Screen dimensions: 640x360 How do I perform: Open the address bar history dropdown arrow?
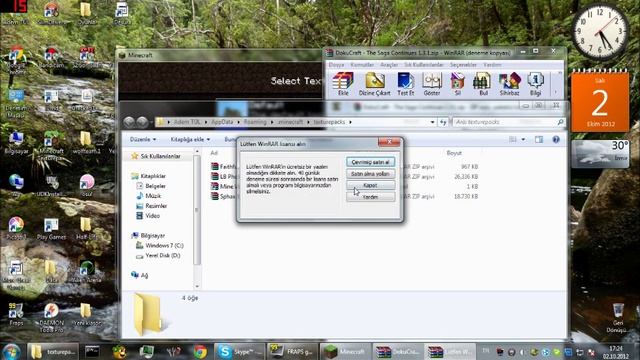(x=432, y=122)
